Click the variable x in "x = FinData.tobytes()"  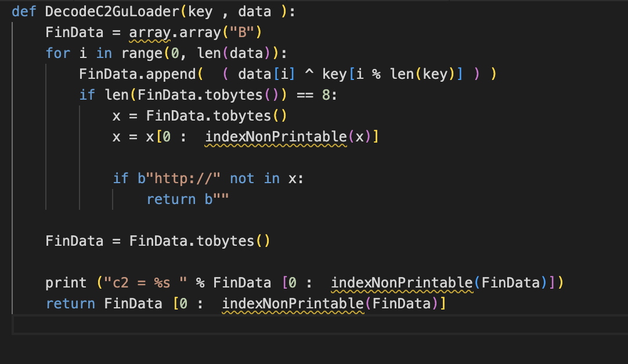(x=117, y=116)
